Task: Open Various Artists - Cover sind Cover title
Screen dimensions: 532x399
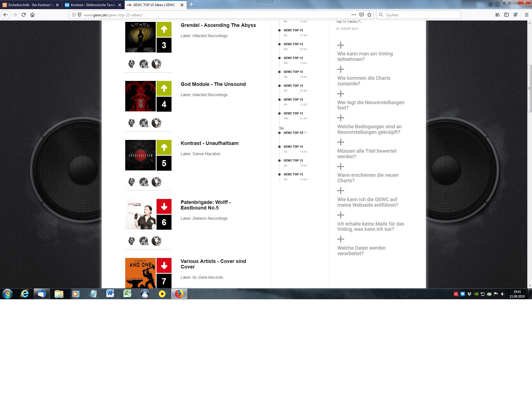Action: pos(213,264)
